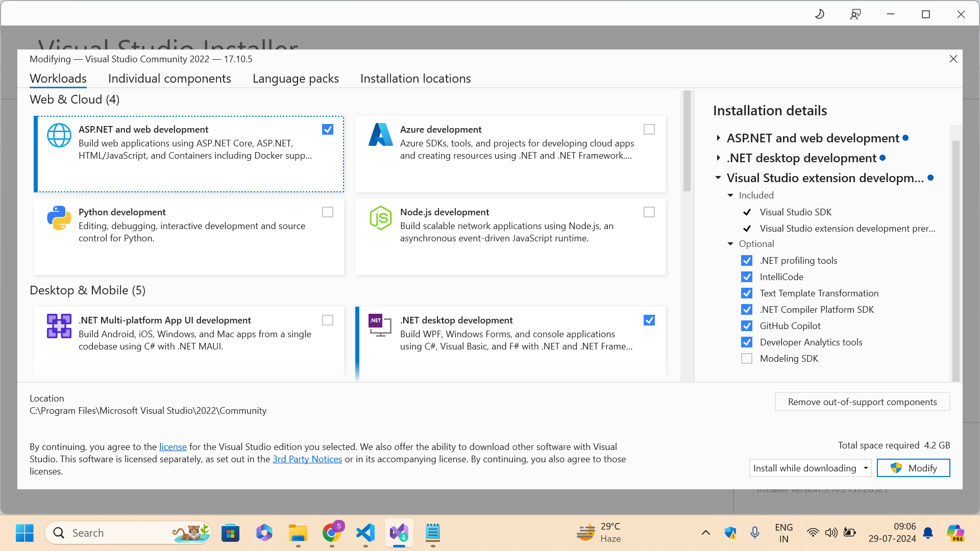Click the microphone tray icon
Image resolution: width=980 pixels, height=551 pixels.
point(755,533)
